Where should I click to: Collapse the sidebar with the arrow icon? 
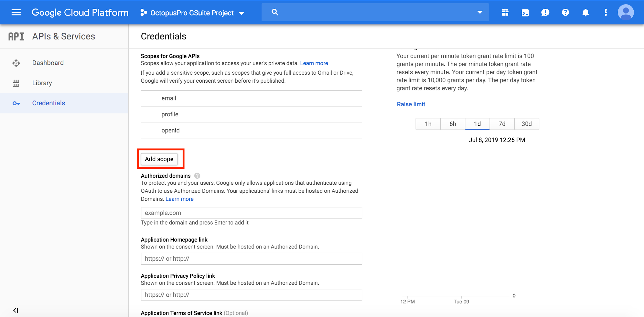click(x=16, y=310)
